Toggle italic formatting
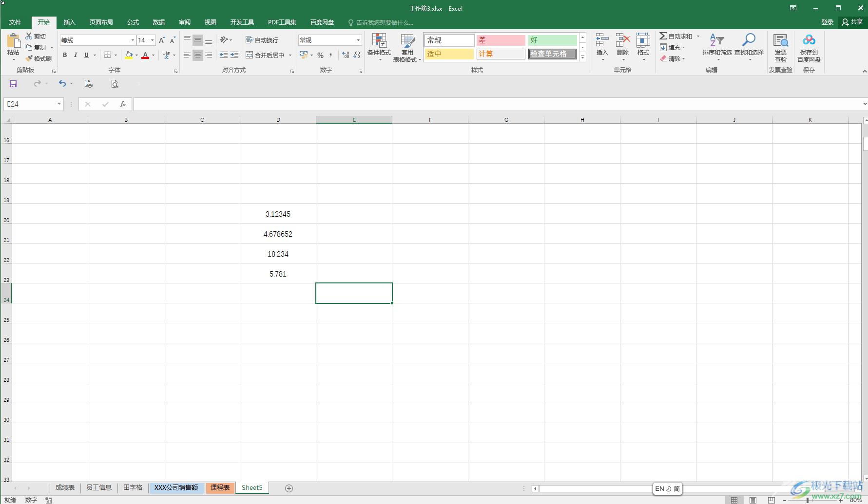The height and width of the screenshot is (504, 868). [76, 55]
